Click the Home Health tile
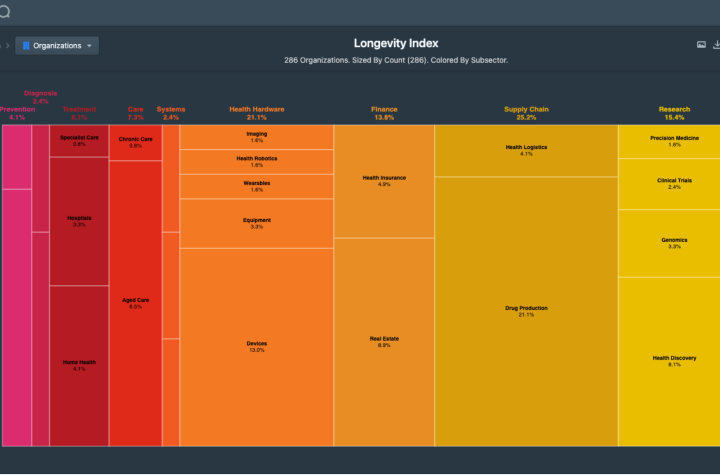Screen dimensions: 720x475 coord(79,366)
